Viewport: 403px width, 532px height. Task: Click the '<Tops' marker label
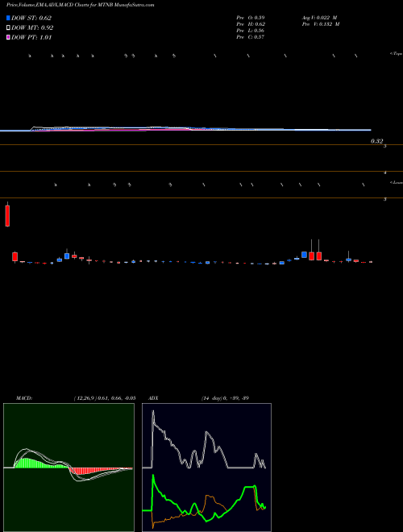tap(397, 54)
